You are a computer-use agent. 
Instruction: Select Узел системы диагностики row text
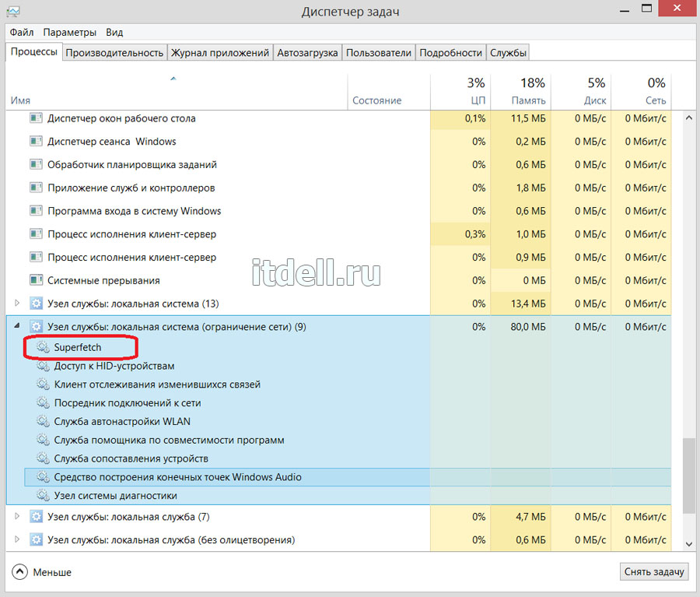point(115,496)
